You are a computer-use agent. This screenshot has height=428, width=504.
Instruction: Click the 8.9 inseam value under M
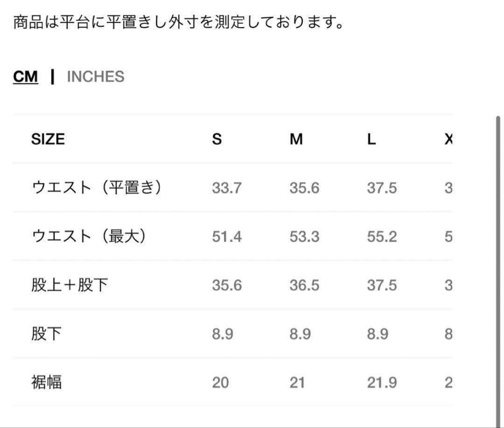(300, 334)
